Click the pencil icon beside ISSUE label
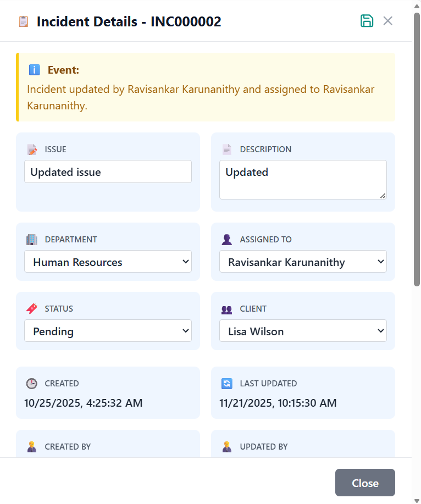This screenshot has height=504, width=421. click(x=32, y=149)
